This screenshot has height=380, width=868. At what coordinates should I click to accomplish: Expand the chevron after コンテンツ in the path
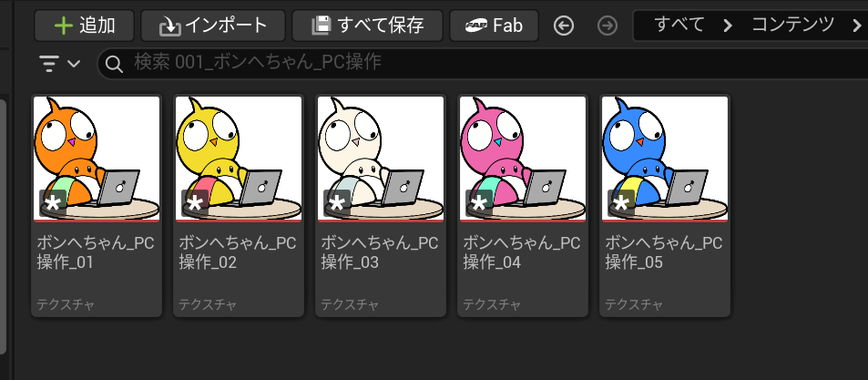click(857, 26)
